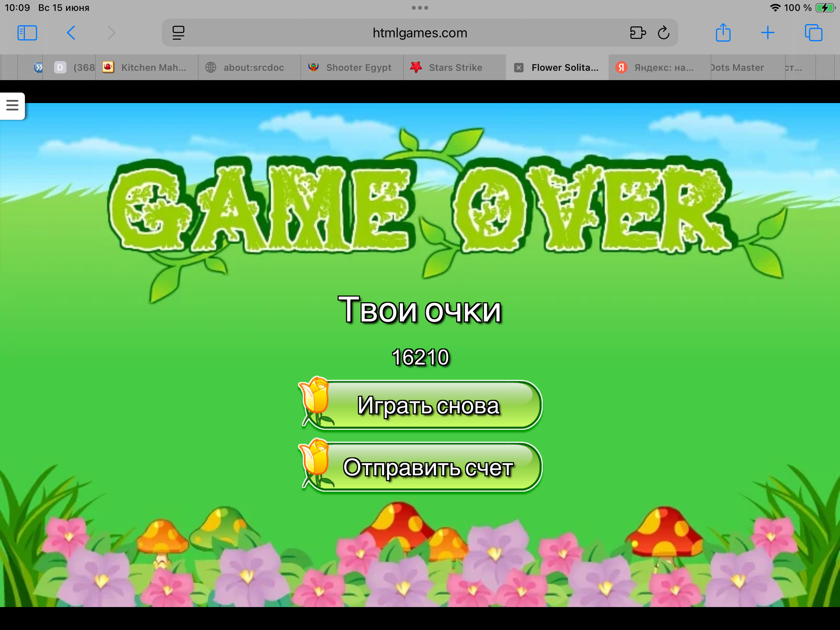Screen dimensions: 840x630
Task: Switch to the Яндекс tab
Action: click(660, 68)
